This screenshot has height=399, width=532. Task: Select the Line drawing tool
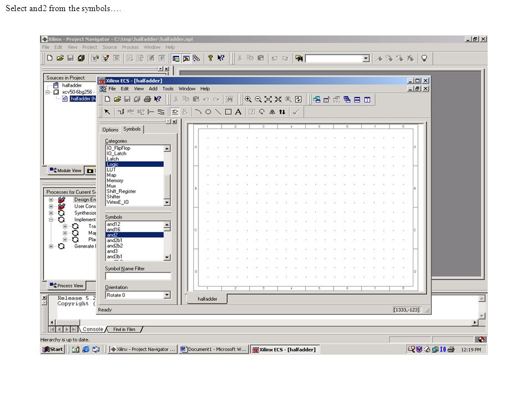(x=218, y=111)
